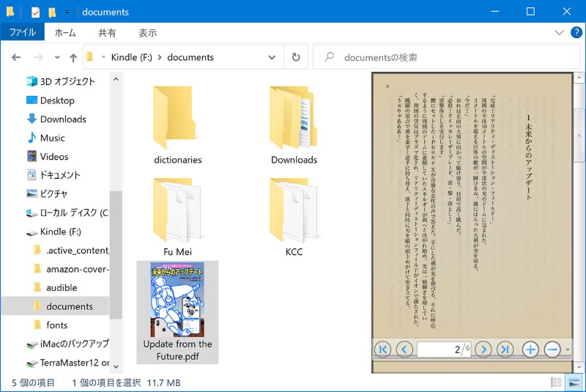Viewport: 586px width, 392px height.
Task: Click the new folder quick access icon
Action: pos(52,12)
